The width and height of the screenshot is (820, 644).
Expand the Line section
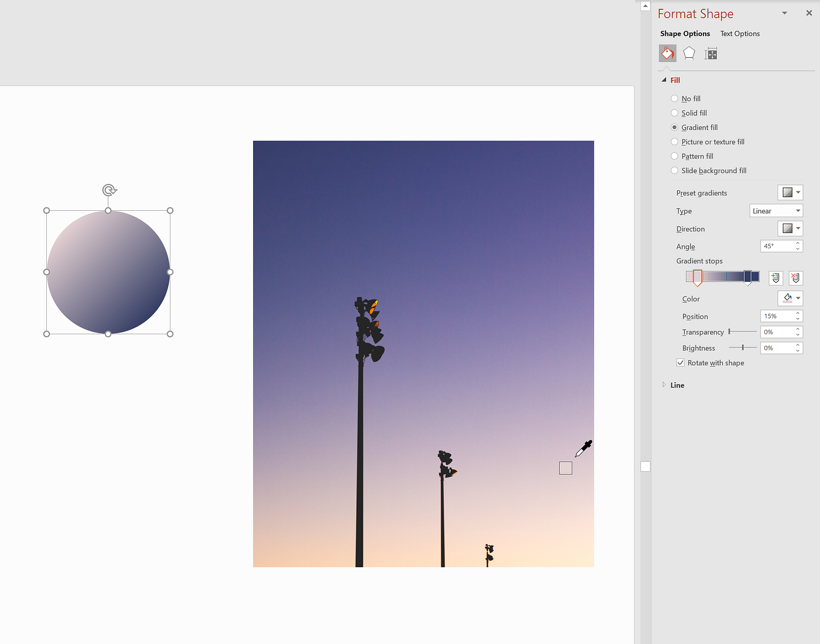click(664, 385)
